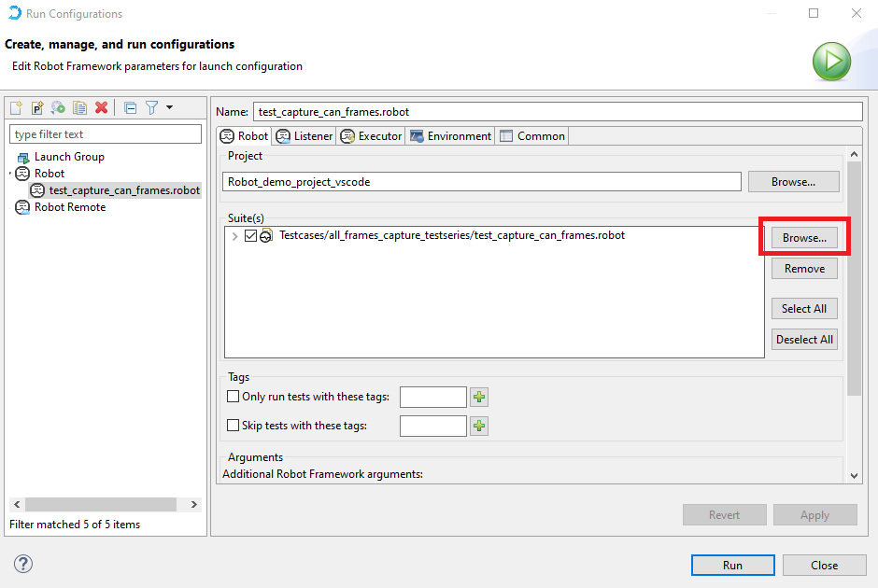Click the green plus beside Only run tags
Viewport: 878px width, 588px height.
click(x=479, y=398)
